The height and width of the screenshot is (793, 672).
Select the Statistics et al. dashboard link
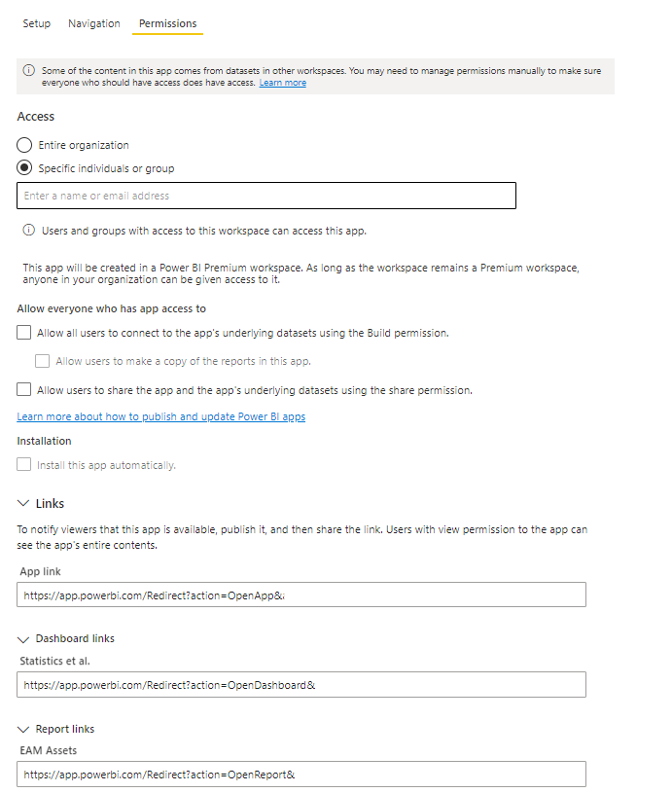point(300,684)
